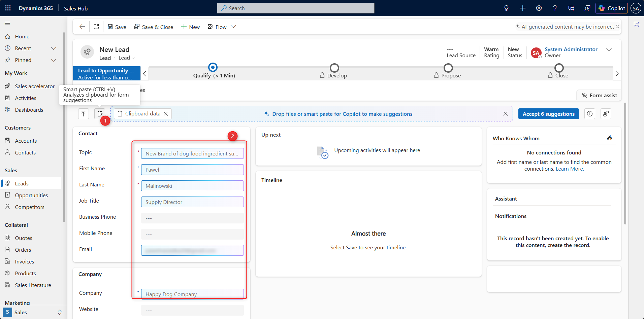Click the smart paste clipboard icon
The width and height of the screenshot is (644, 319).
100,114
